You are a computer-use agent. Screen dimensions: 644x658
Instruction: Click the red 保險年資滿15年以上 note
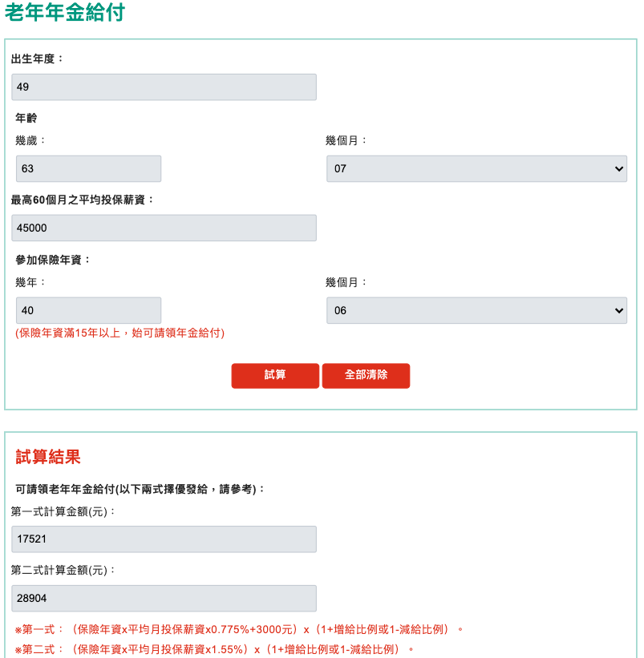(119, 333)
